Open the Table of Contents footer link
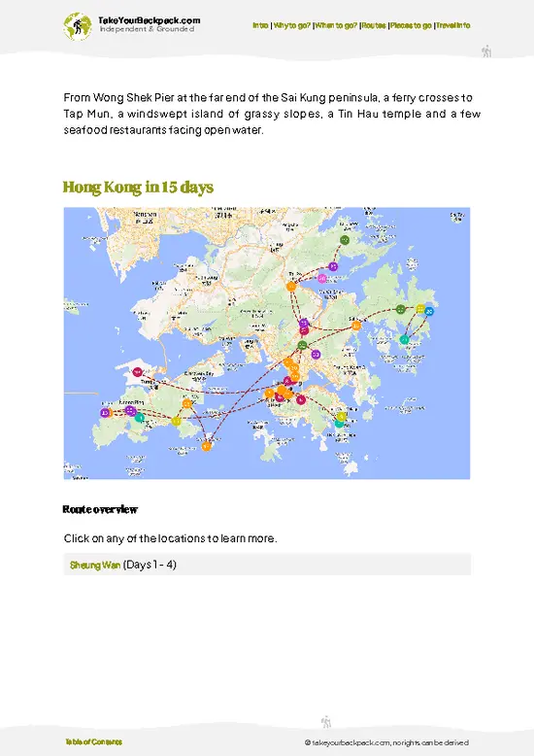534x756 pixels. (x=93, y=742)
